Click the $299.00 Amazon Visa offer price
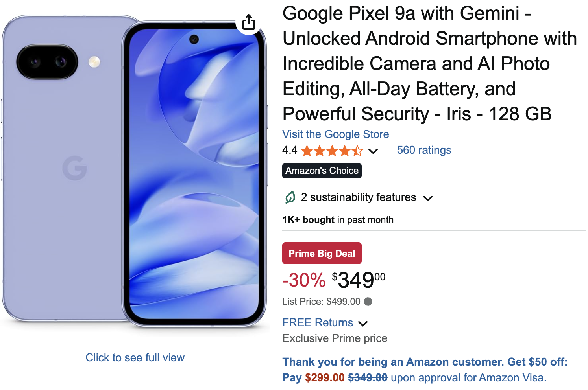The height and width of the screenshot is (390, 588). click(x=324, y=378)
